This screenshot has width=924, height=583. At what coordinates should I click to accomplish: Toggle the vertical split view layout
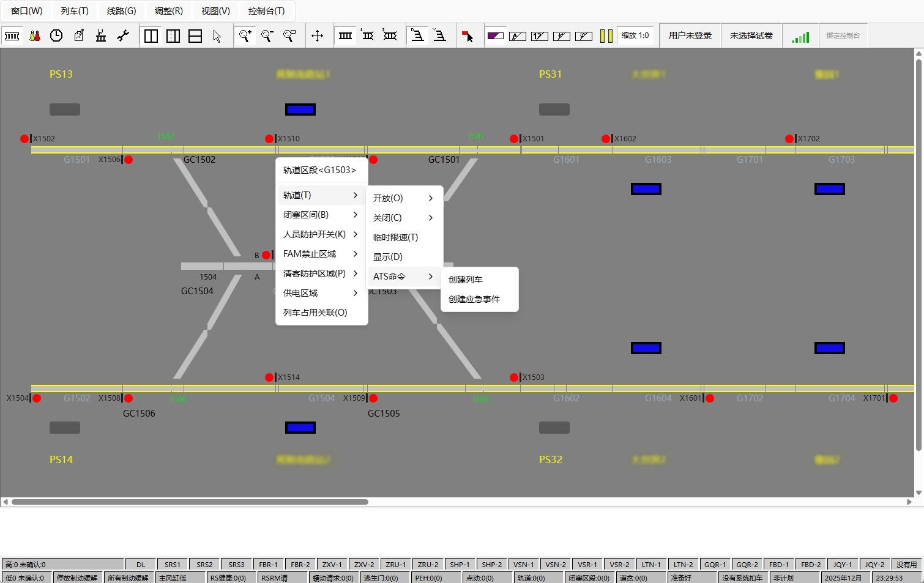pos(151,36)
